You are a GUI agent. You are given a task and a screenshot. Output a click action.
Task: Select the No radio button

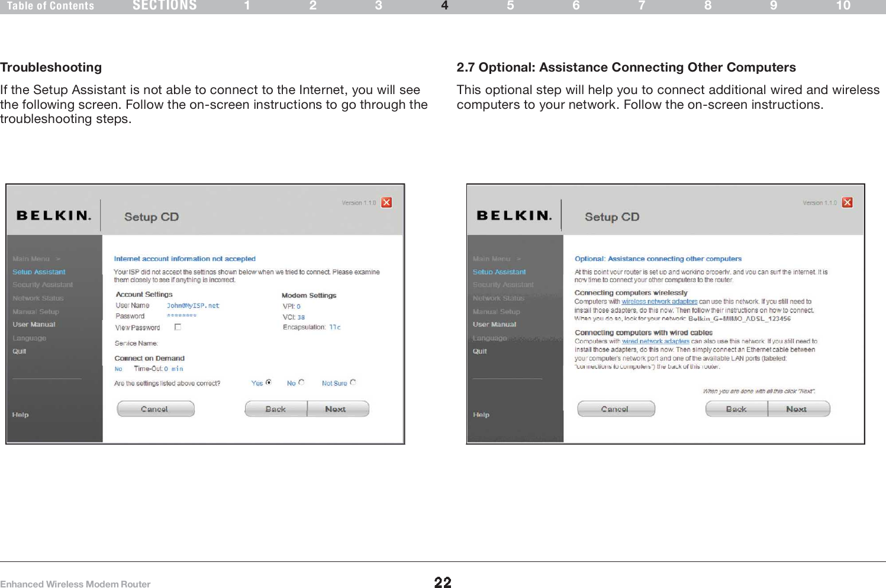(301, 383)
